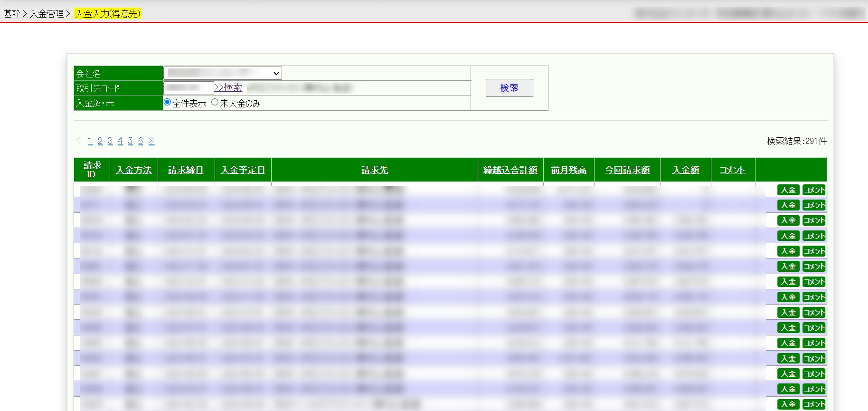Sort by 繰越込合計額 column header

(x=510, y=170)
